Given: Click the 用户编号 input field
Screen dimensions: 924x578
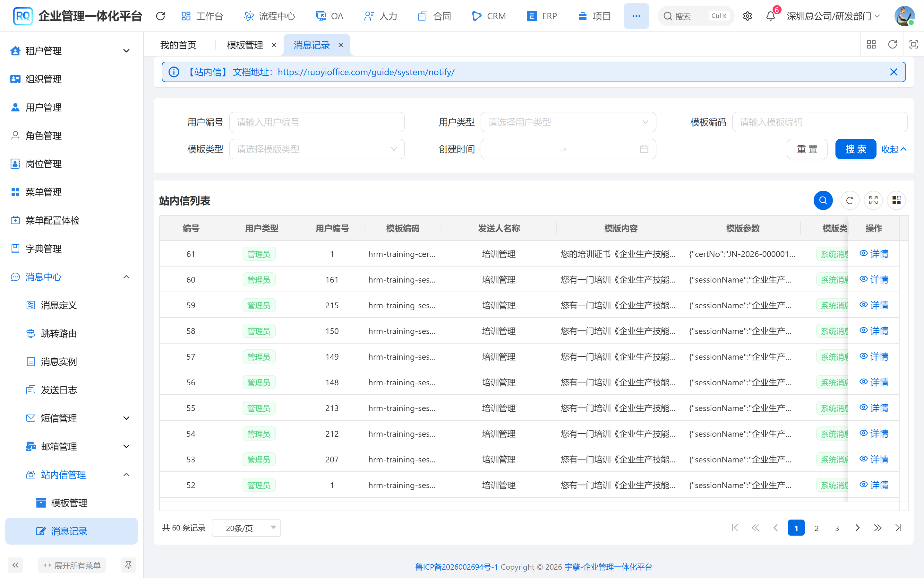Looking at the screenshot, I should pos(317,122).
